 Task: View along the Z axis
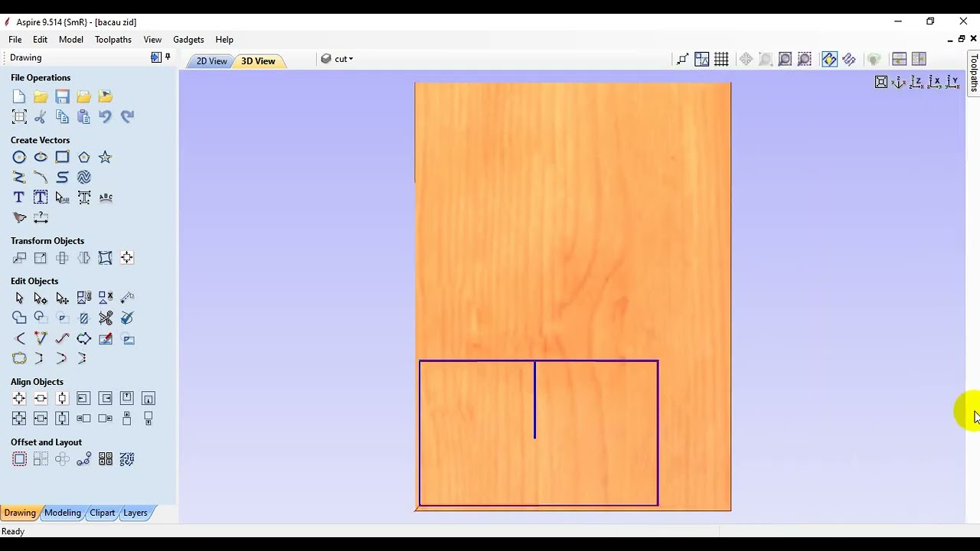tap(916, 82)
